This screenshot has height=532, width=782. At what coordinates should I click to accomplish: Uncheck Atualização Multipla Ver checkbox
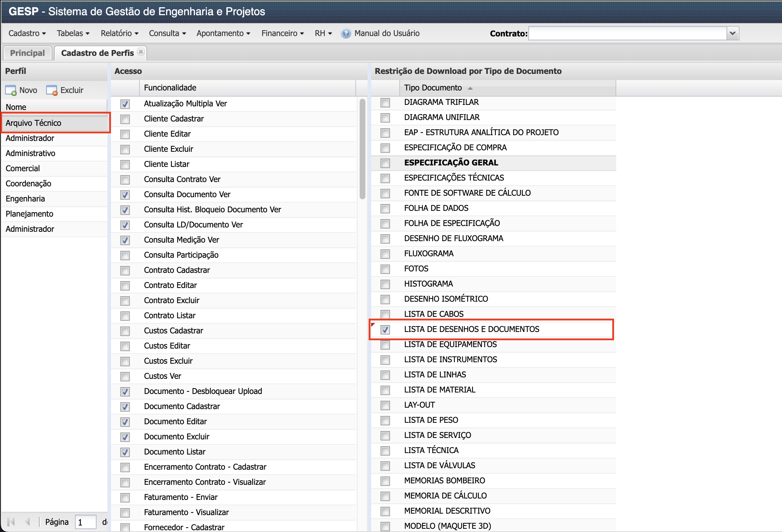coord(125,104)
